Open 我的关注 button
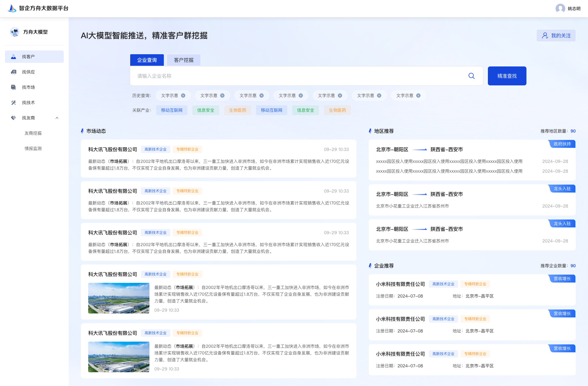This screenshot has width=588, height=386. tap(556, 36)
